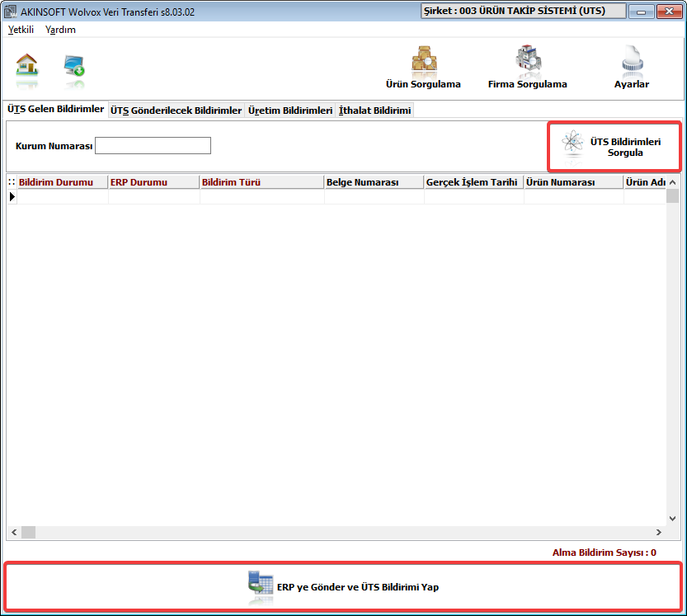Click vertical scrollbar down arrow
This screenshot has width=687, height=616.
[x=672, y=519]
